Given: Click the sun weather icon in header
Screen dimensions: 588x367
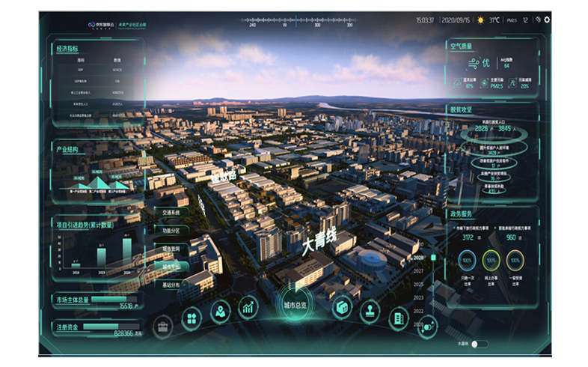Looking at the screenshot, I should coord(480,20).
